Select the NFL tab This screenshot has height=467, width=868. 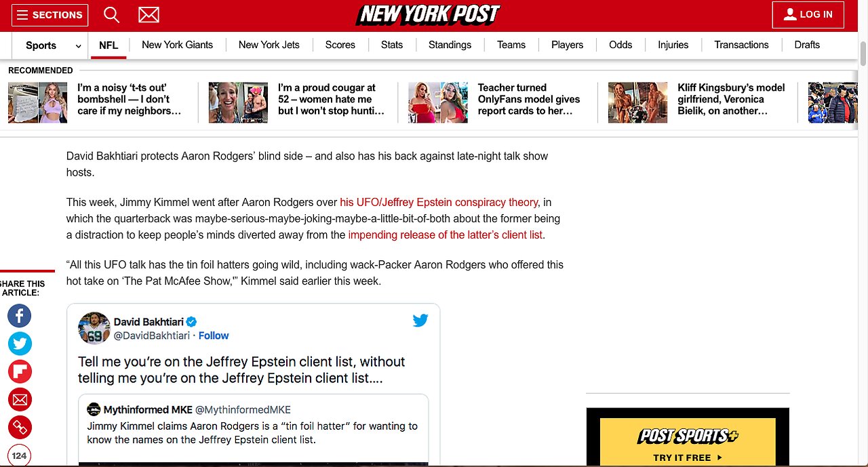click(x=108, y=45)
